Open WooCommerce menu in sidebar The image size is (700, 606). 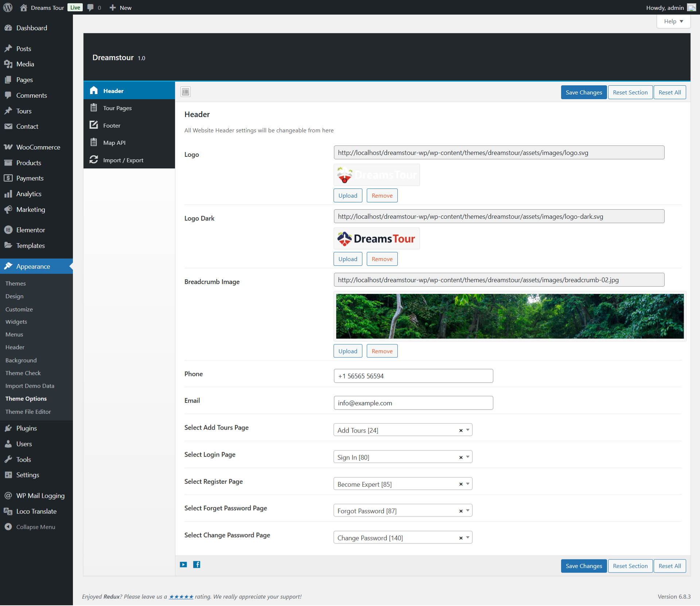[38, 147]
